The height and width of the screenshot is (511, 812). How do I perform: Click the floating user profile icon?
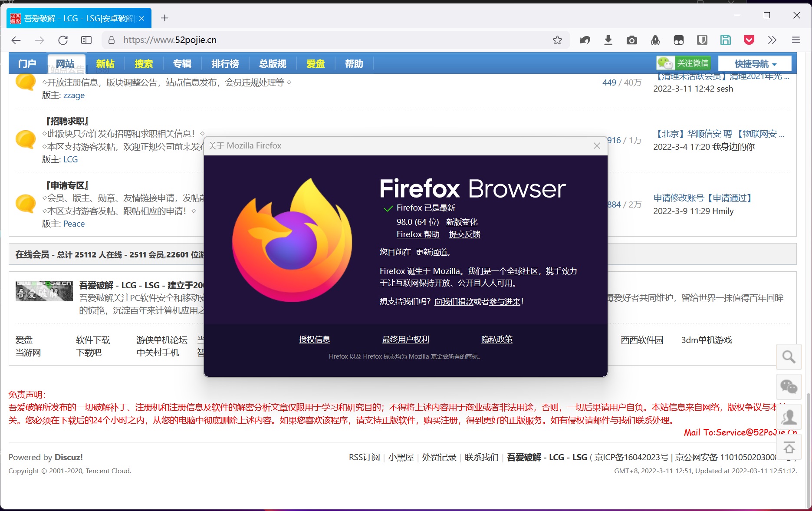(x=789, y=417)
